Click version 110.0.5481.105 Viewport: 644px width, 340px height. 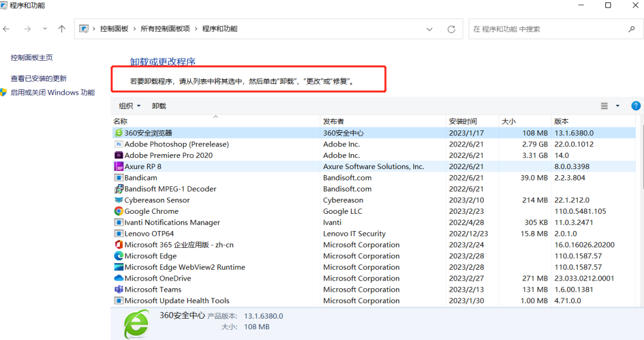pos(580,211)
